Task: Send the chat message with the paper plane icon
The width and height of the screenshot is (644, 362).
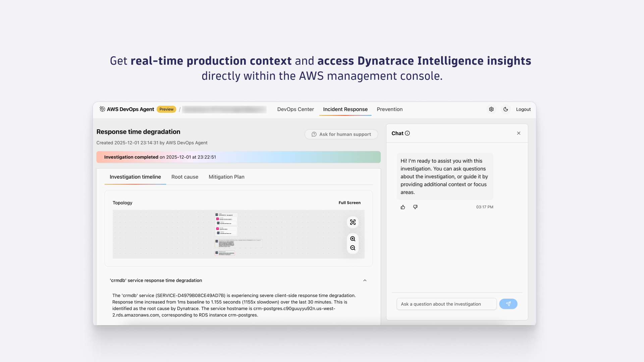Action: click(x=508, y=304)
